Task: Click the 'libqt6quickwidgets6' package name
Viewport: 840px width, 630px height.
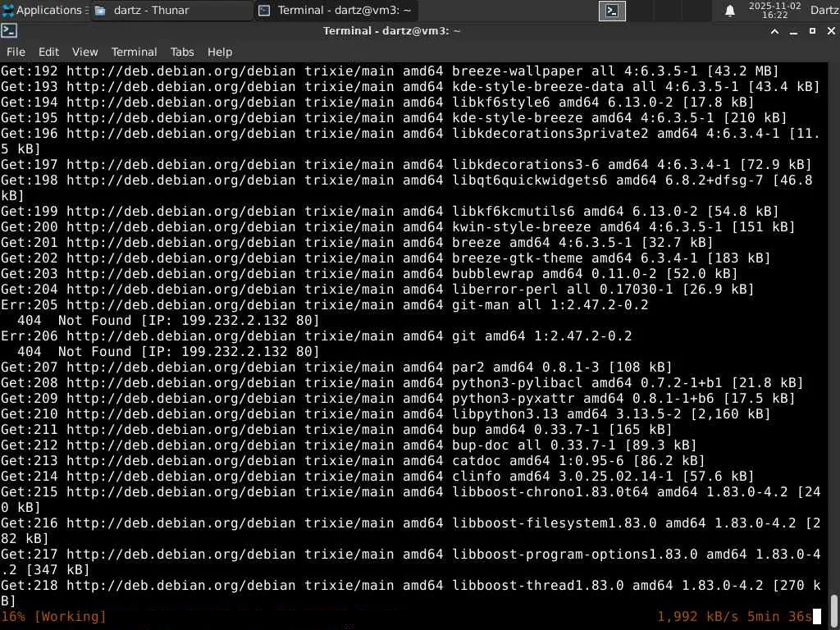Action: (529, 180)
